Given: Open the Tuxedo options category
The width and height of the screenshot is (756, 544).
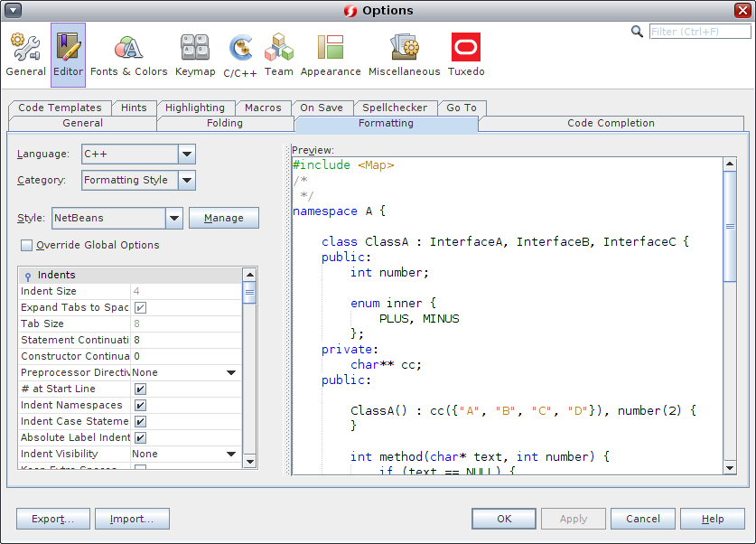Looking at the screenshot, I should 466,54.
